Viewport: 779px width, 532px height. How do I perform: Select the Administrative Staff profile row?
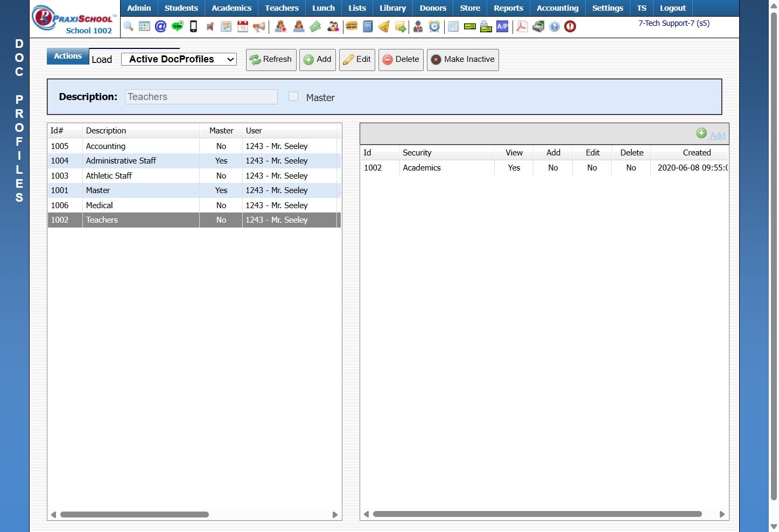(x=121, y=161)
